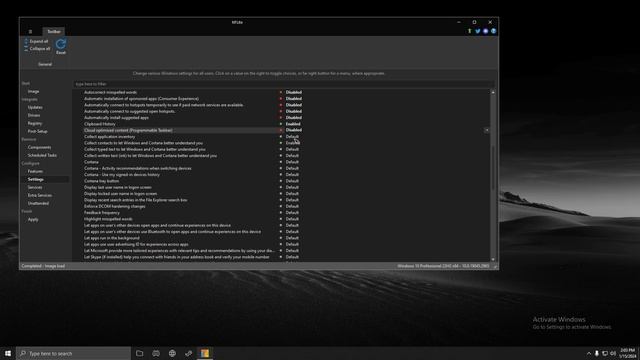
Task: Open the Features page in sidebar
Action: tap(35, 171)
